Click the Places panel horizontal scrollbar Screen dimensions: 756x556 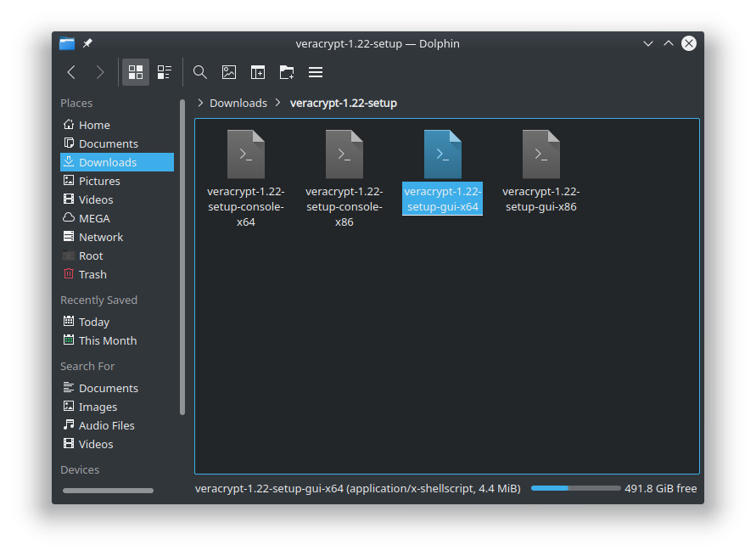[x=108, y=491]
